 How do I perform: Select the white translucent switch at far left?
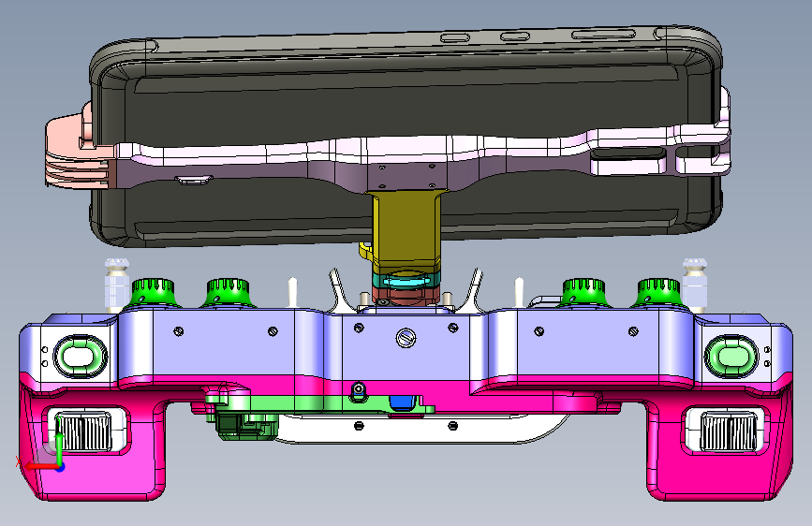coord(117,285)
